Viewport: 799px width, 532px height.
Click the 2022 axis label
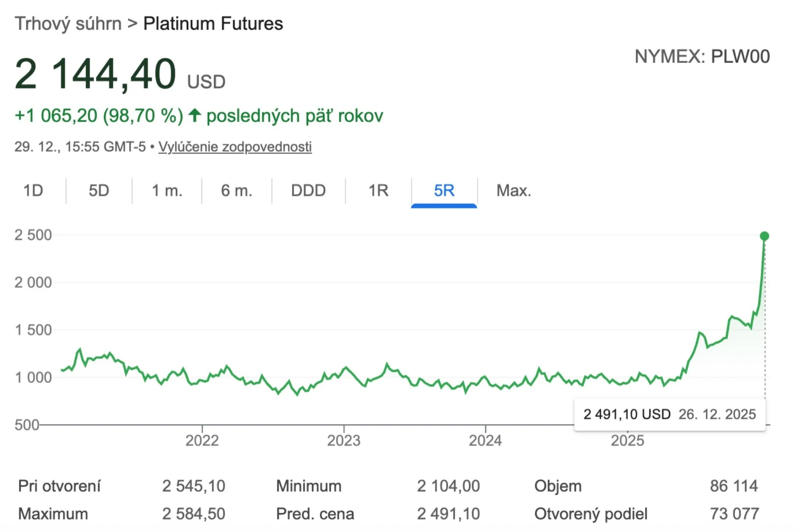pyautogui.click(x=202, y=440)
